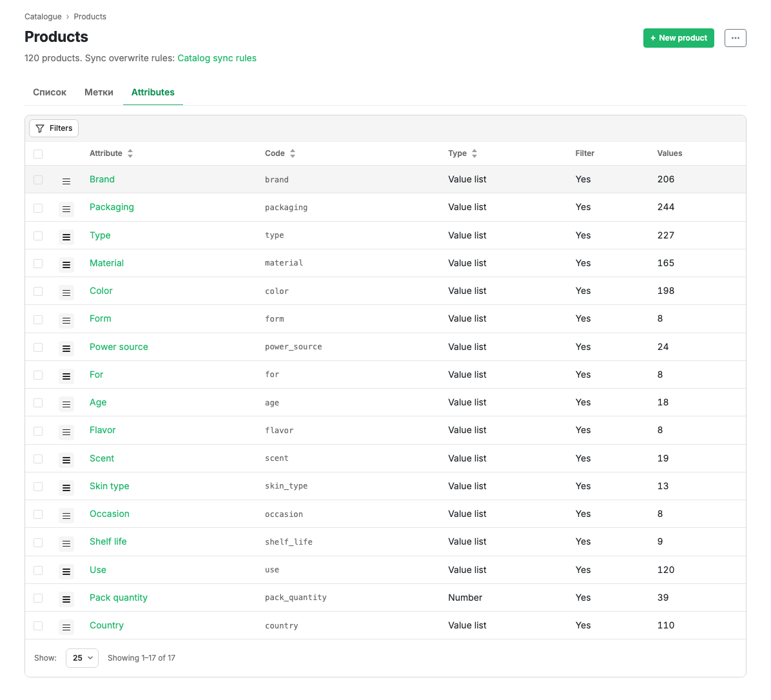Open the Power source attribute link

119,347
